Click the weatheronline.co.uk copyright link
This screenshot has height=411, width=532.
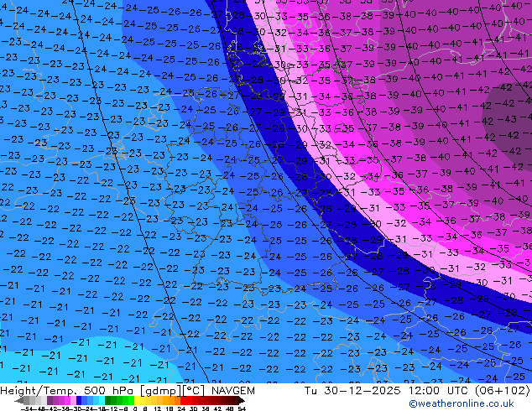pyautogui.click(x=462, y=403)
